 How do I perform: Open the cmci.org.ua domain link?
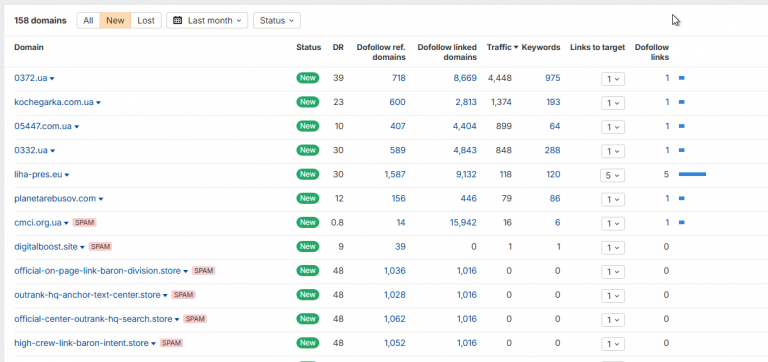(38, 223)
